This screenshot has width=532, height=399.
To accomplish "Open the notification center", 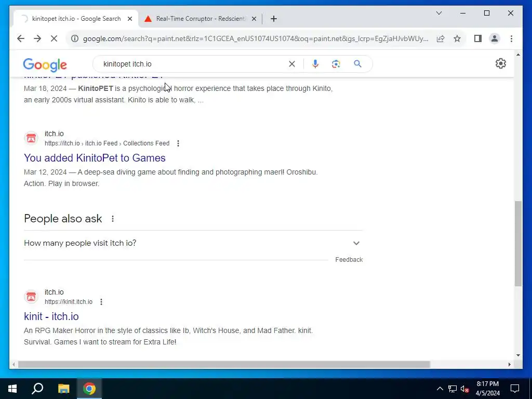I will (515, 389).
